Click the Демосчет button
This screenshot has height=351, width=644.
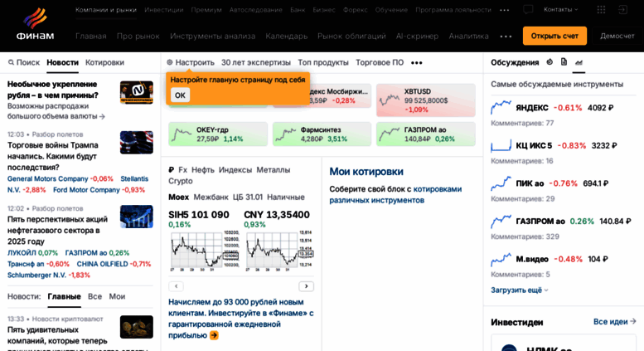coord(617,36)
